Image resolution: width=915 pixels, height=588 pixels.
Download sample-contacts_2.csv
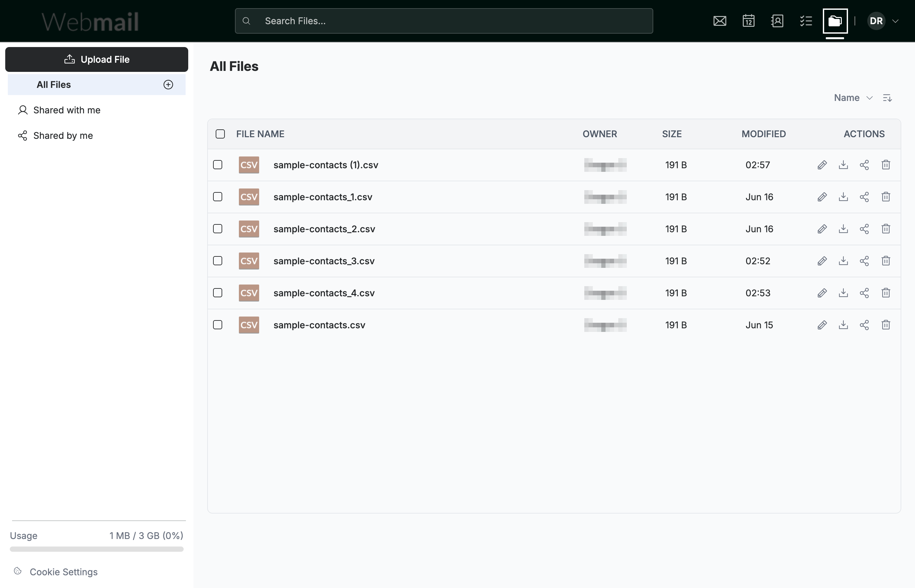tap(843, 229)
